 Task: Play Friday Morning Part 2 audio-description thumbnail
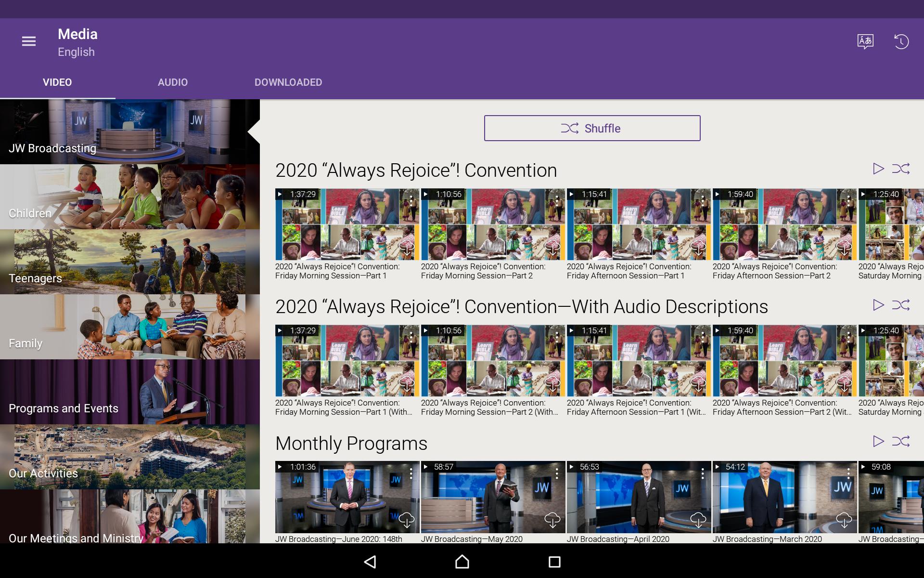pyautogui.click(x=493, y=361)
